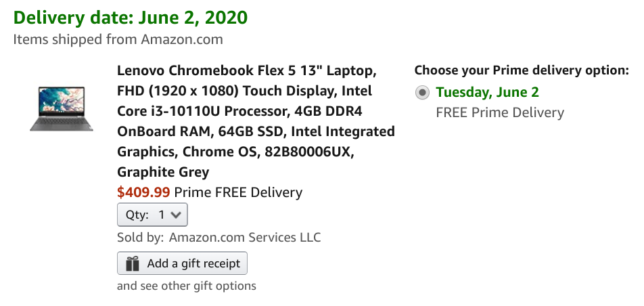
Task: Click the Prime FREE Delivery text beside the price
Action: click(238, 192)
